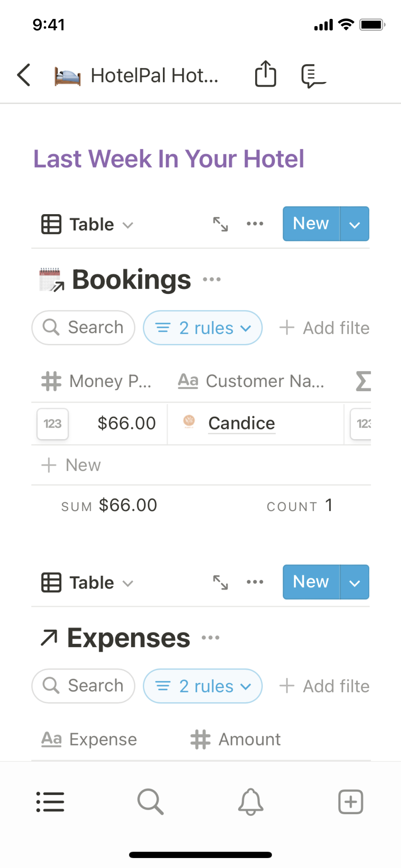Open the Candice customer record

tap(242, 423)
